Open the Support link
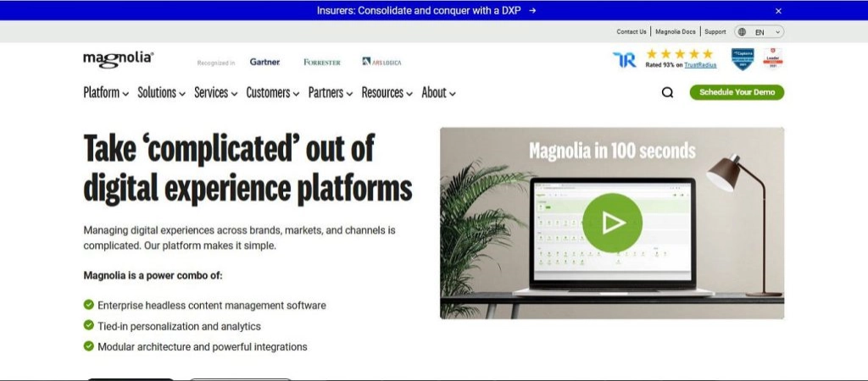Screen dimensions: 868x381 (715, 32)
